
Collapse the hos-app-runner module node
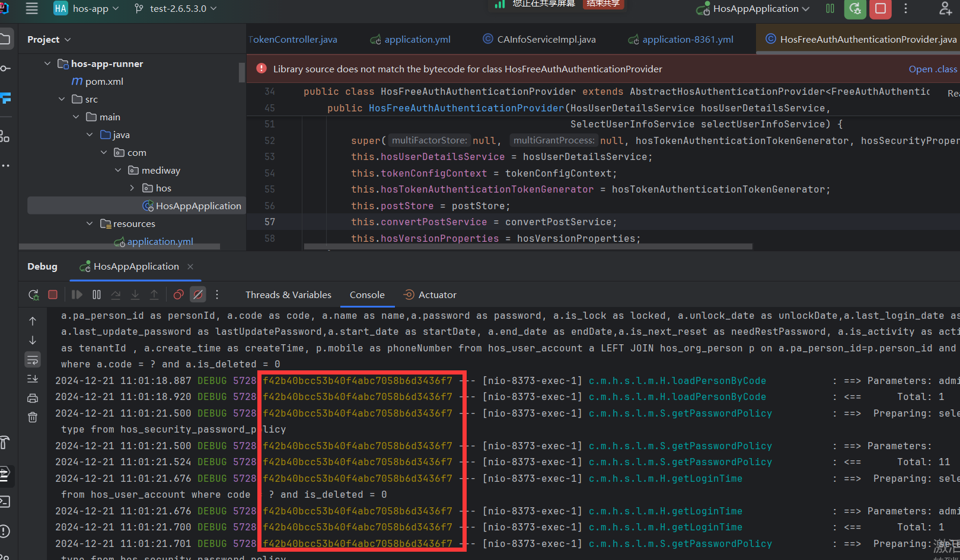[47, 63]
